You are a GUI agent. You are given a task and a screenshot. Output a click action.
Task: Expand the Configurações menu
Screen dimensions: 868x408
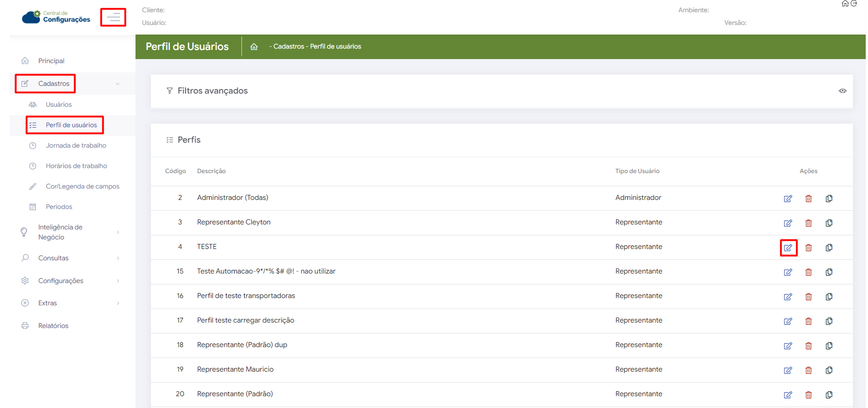point(118,281)
